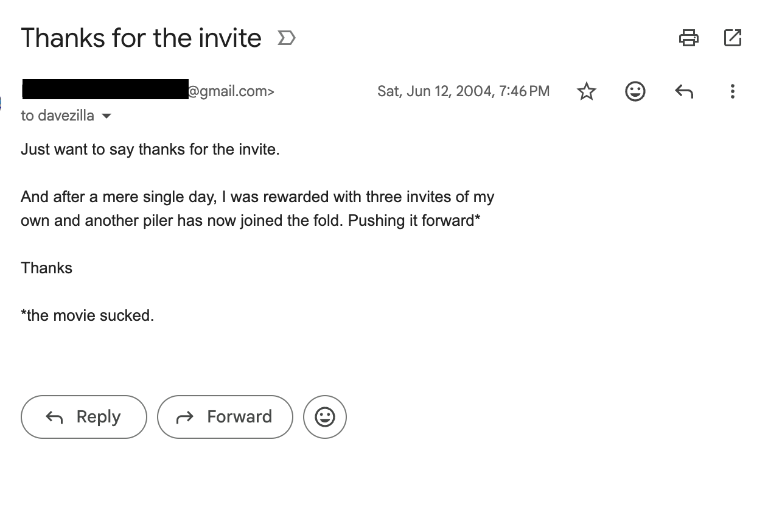The height and width of the screenshot is (532, 768).
Task: Expand details arrow next to davezilla
Action: (x=106, y=116)
